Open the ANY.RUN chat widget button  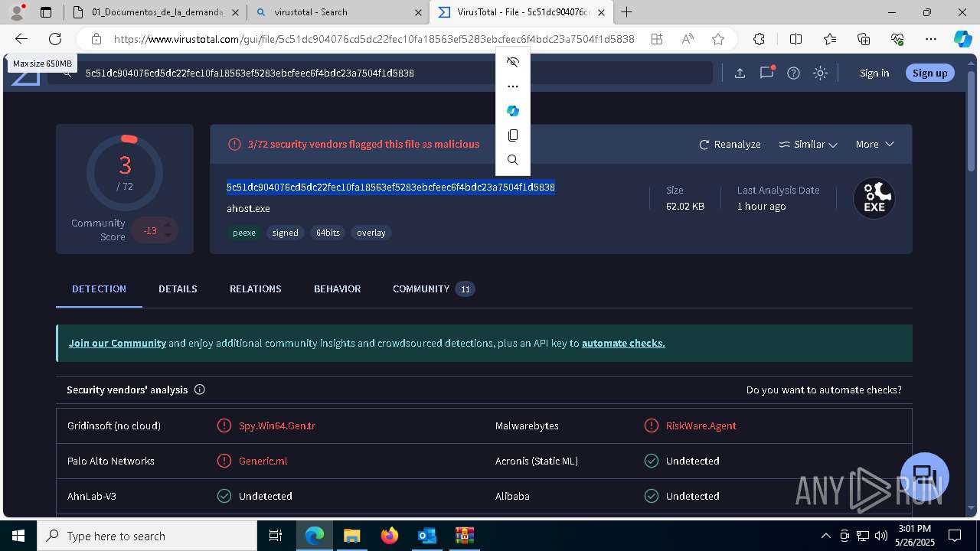click(x=925, y=477)
